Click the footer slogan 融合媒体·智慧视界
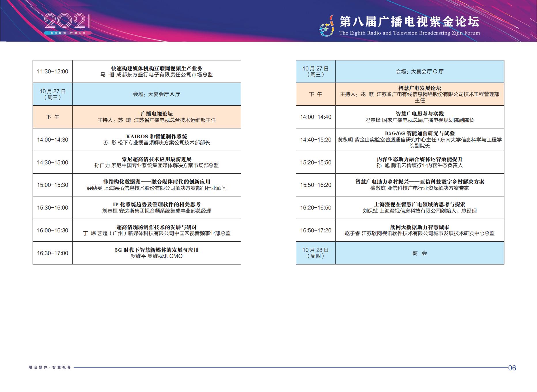Screen dimensions: 537x392 [x=50, y=367]
